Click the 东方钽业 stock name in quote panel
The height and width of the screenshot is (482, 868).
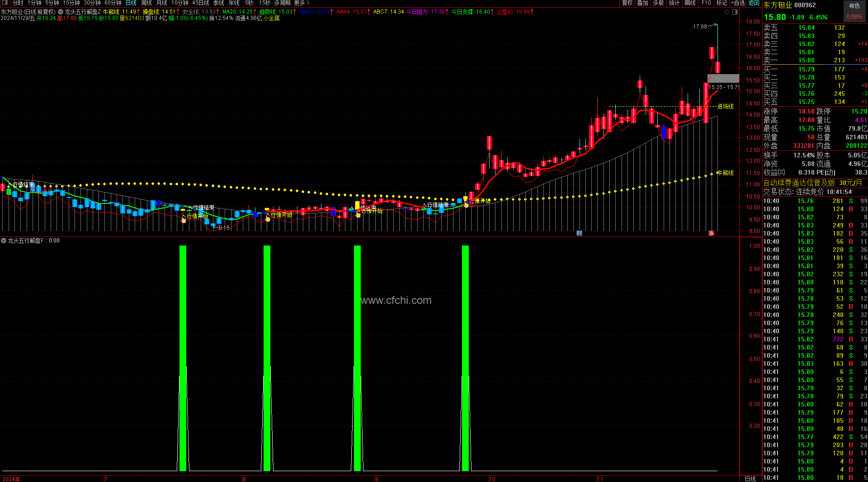pos(778,5)
